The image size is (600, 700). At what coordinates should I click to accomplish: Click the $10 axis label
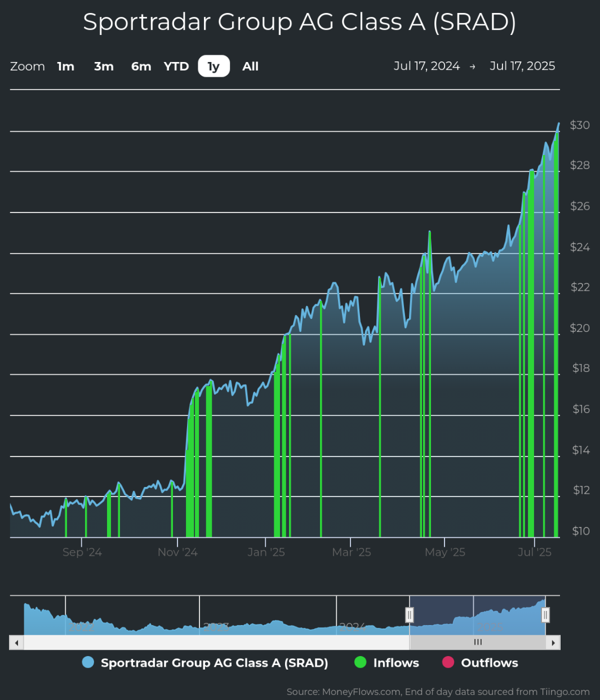[581, 531]
